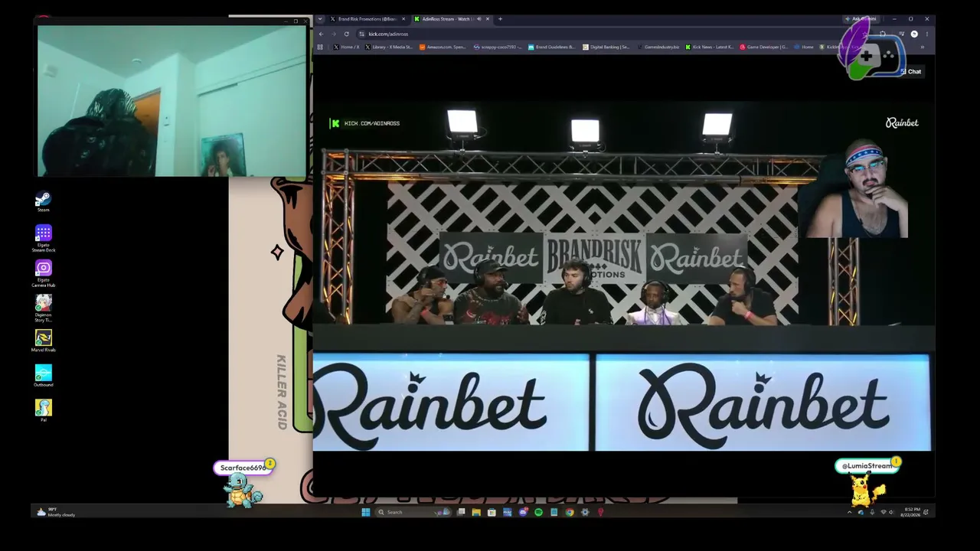Open the Kick News bookmark
Screen dimensions: 980x551
point(710,47)
